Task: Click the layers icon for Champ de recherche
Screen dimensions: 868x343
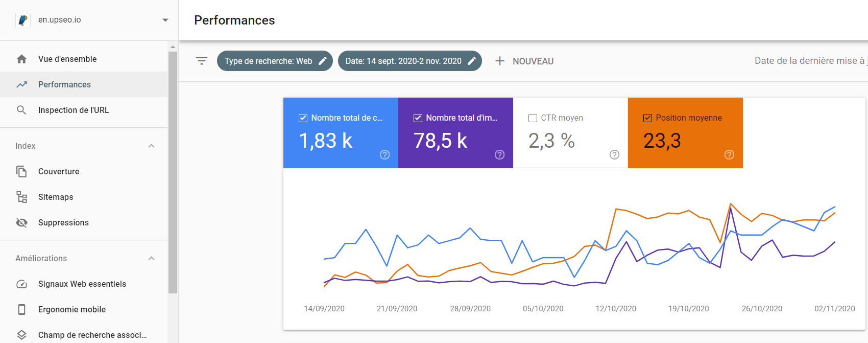Action: [21, 335]
